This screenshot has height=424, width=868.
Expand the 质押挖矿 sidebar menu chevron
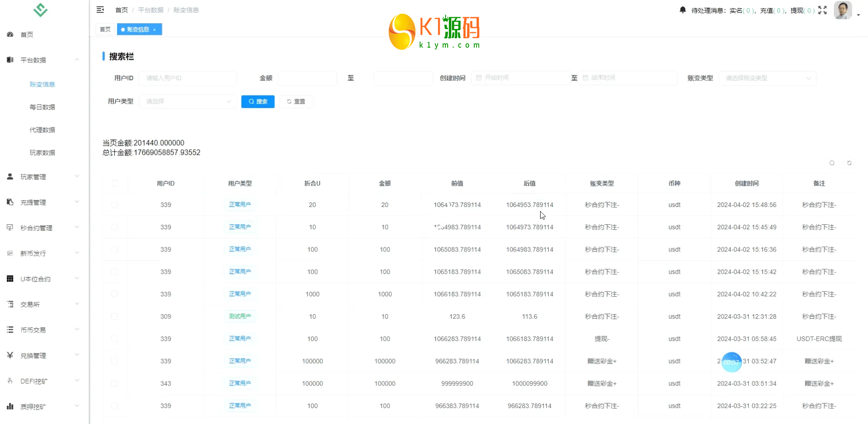coord(77,406)
